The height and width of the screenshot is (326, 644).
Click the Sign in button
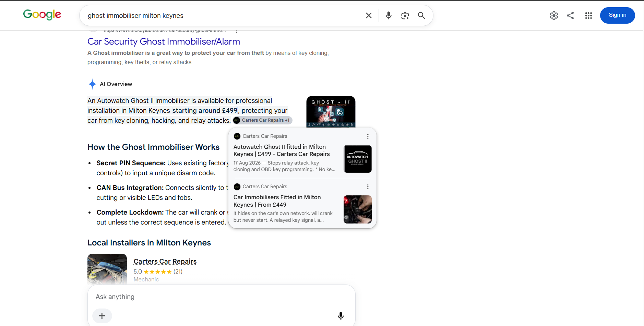(617, 15)
